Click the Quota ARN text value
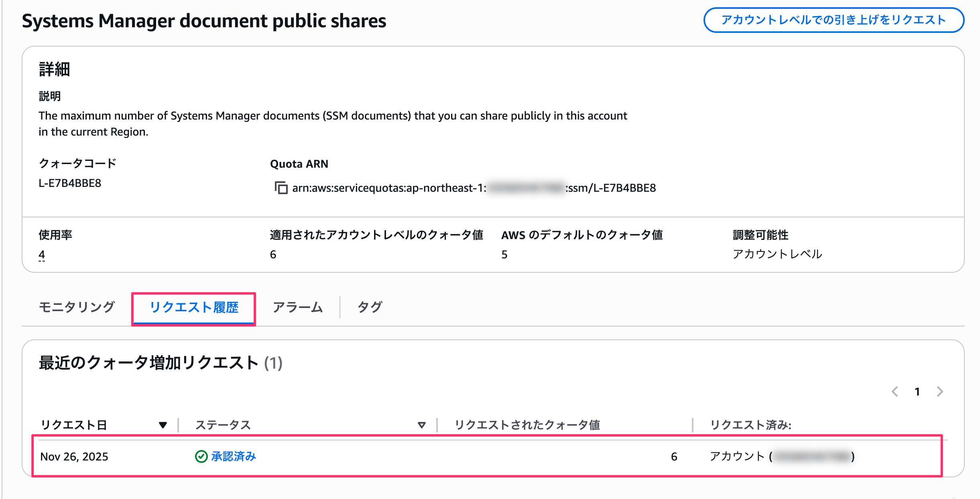Viewport: 980px width, 499px height. click(474, 188)
